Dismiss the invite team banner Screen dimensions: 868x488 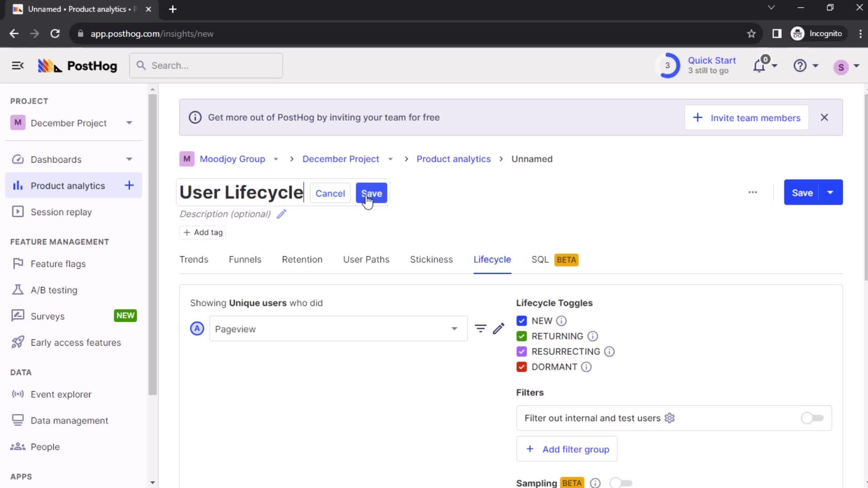click(824, 117)
